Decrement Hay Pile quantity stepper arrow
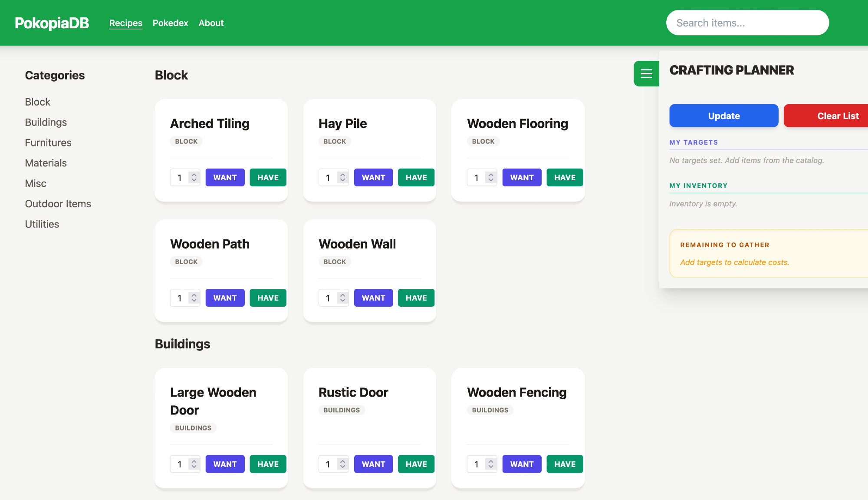The height and width of the screenshot is (500, 868). click(342, 180)
